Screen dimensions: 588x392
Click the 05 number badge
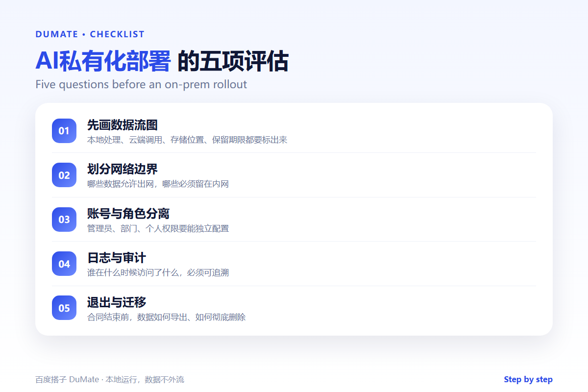pyautogui.click(x=64, y=308)
